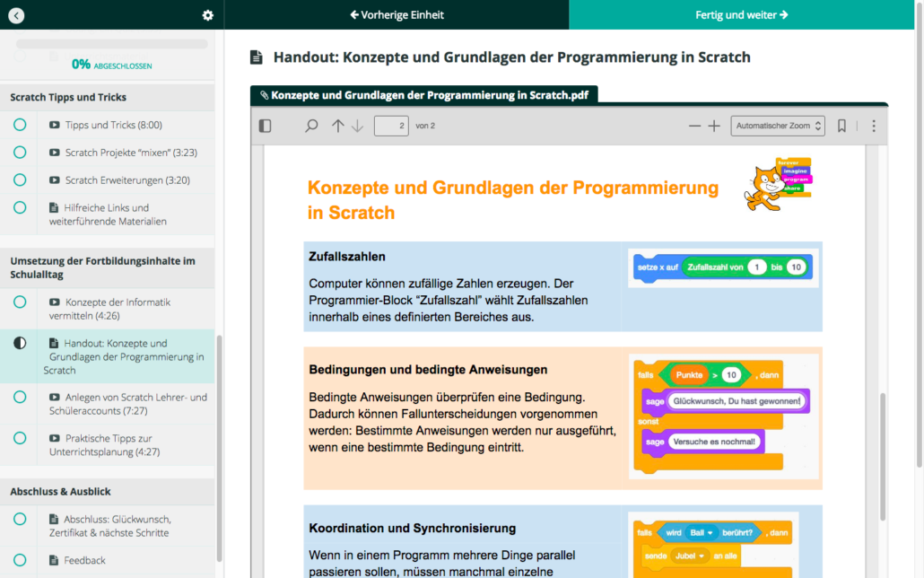Zoom out the PDF with minus

coord(694,127)
